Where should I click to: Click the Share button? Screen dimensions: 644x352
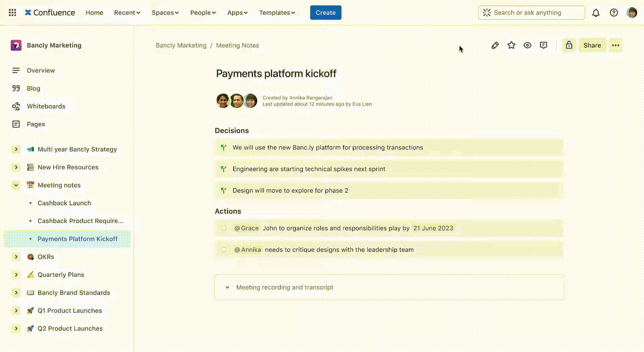pyautogui.click(x=592, y=45)
